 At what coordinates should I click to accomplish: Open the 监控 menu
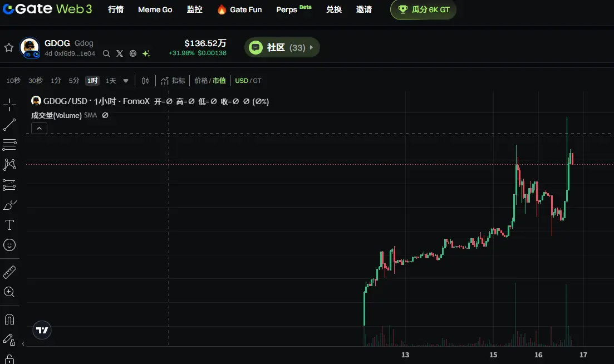pyautogui.click(x=195, y=9)
